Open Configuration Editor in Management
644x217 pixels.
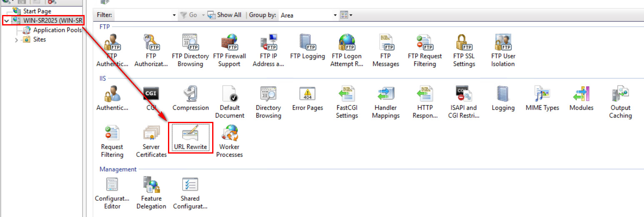click(112, 193)
